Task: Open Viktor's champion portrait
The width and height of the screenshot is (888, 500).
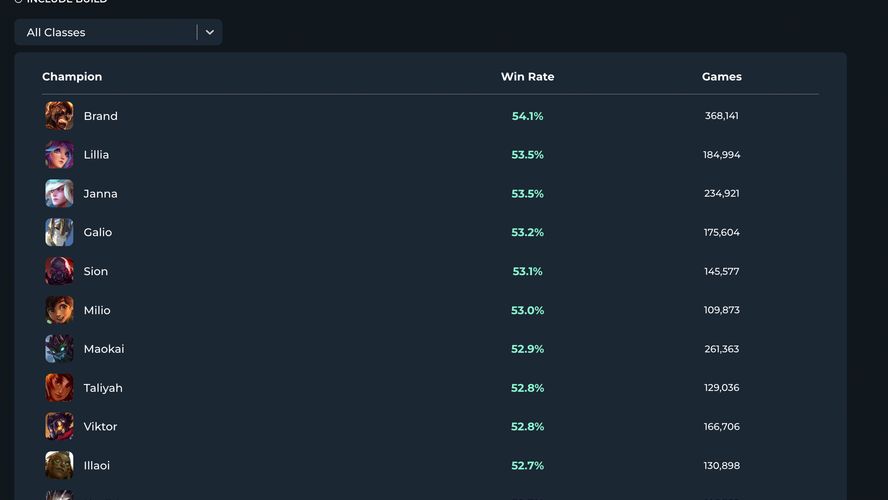Action: (x=59, y=426)
